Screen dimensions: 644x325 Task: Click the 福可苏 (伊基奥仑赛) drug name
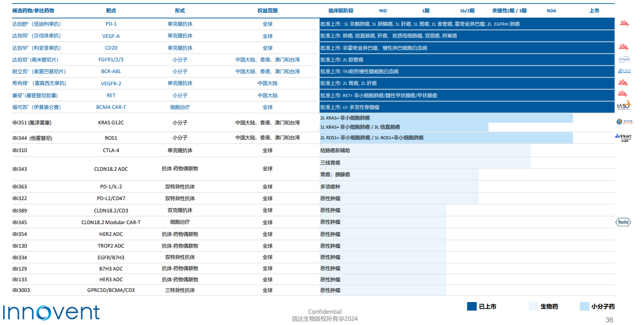(x=36, y=107)
